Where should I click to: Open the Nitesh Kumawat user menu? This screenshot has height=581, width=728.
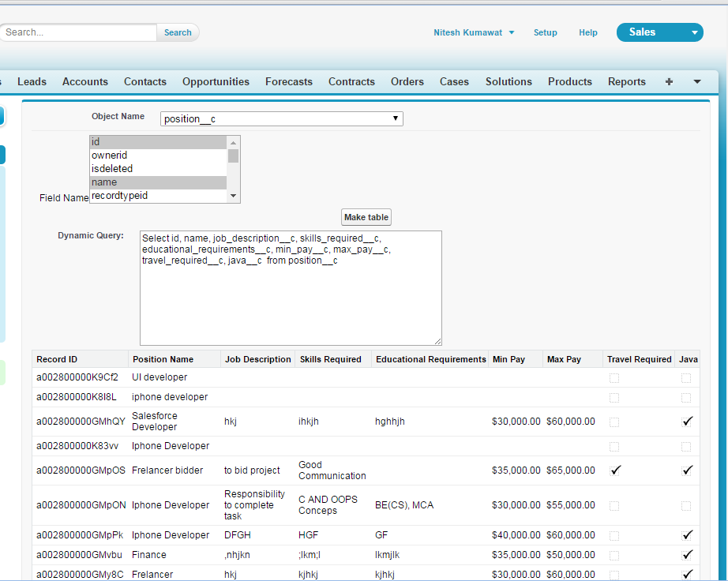(473, 32)
